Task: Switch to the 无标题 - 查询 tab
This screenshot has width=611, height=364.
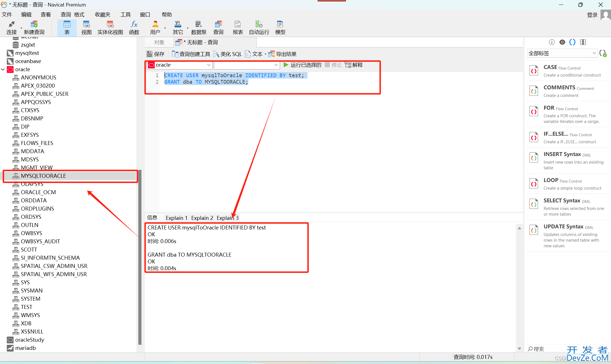Action: tap(215, 42)
